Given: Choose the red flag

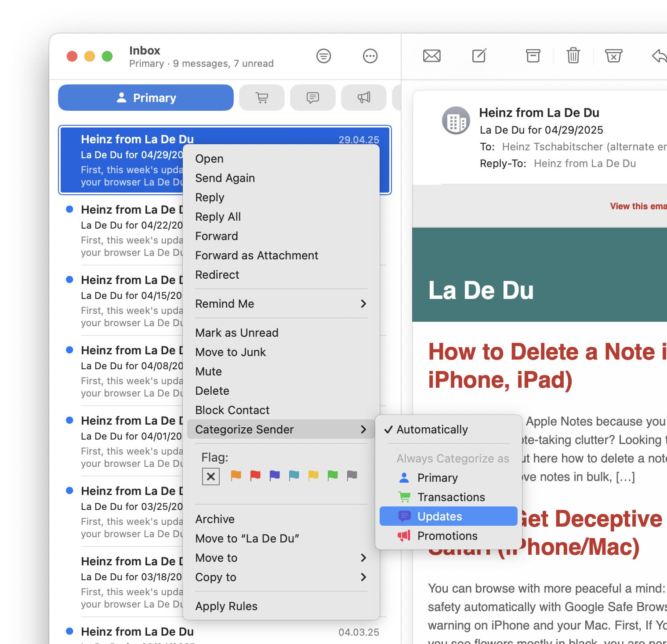Looking at the screenshot, I should point(255,476).
